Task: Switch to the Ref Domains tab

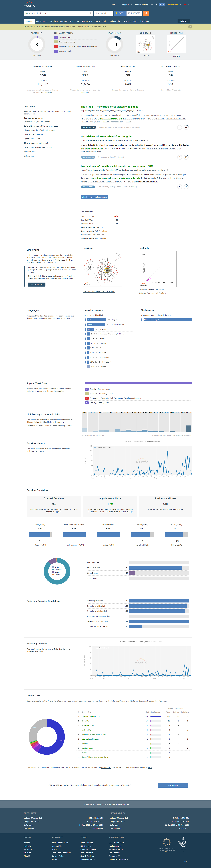Action: [x=42, y=21]
